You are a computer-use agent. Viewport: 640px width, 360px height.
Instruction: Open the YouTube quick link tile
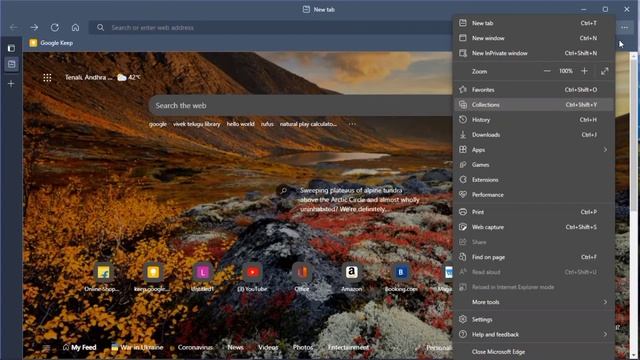(252, 278)
